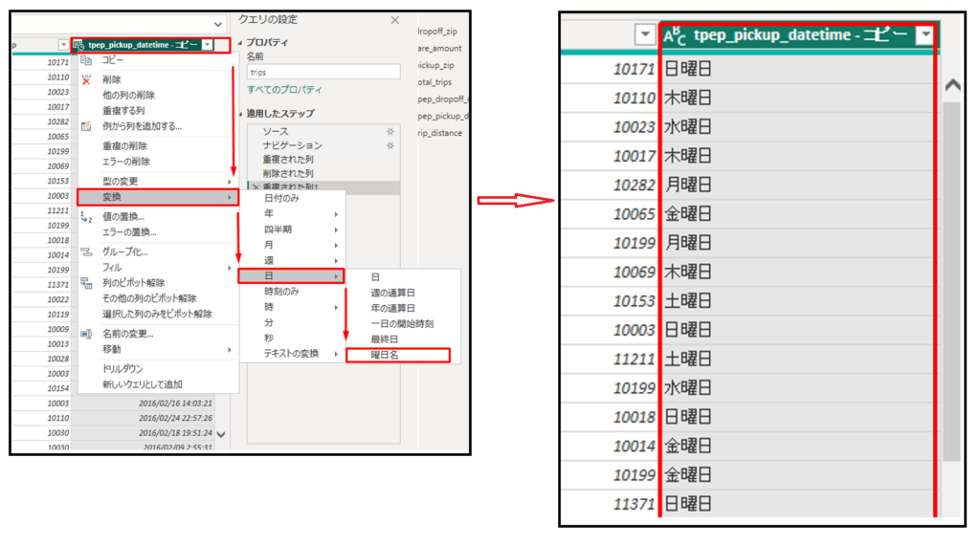The image size is (980, 546).
Task: Choose 他の列の削除 from the context menu
Action: (128, 96)
